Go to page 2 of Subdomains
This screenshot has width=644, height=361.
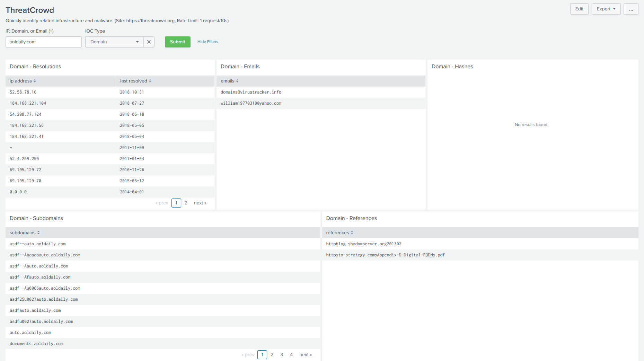point(272,355)
